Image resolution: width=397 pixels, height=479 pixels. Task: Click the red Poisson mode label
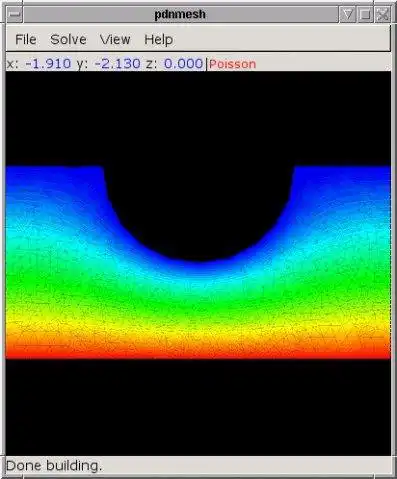(x=233, y=64)
